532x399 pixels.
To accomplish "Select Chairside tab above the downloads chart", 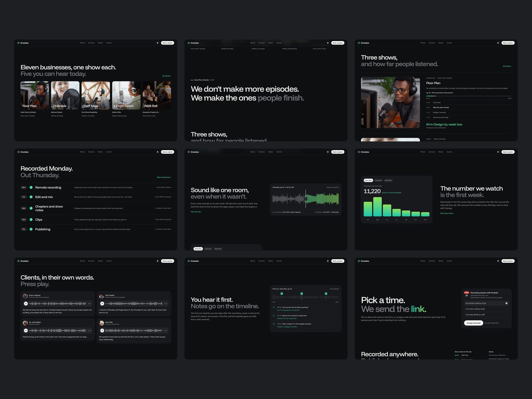I will click(x=378, y=180).
